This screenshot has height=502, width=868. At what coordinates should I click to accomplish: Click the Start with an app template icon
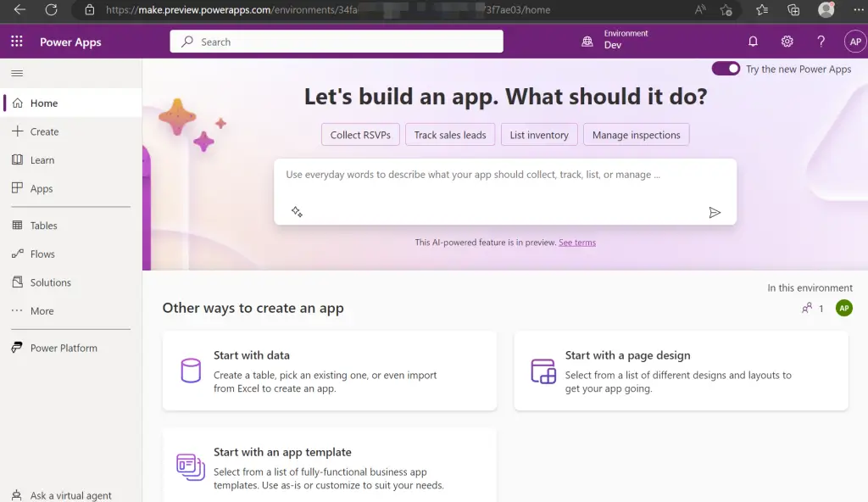pyautogui.click(x=191, y=467)
